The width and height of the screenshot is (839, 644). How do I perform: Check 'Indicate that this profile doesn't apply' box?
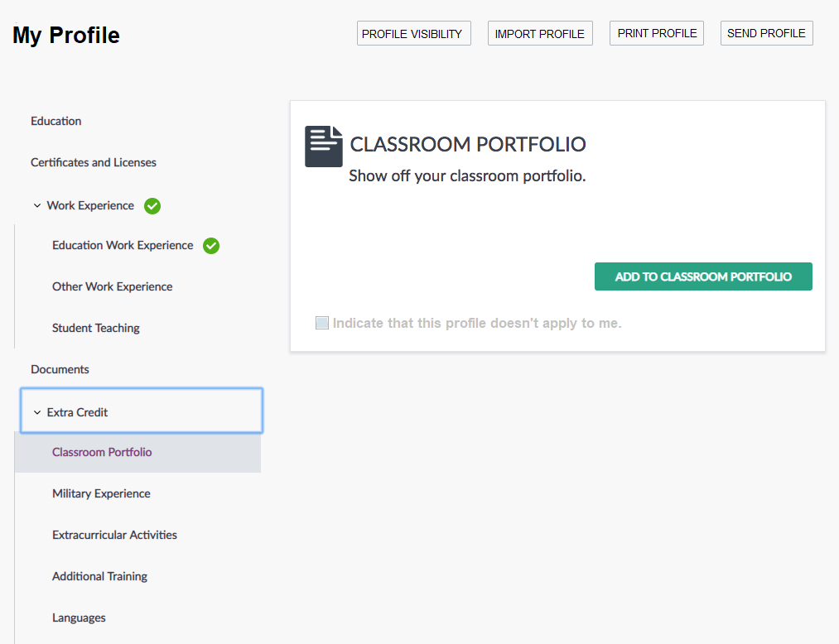click(x=322, y=323)
